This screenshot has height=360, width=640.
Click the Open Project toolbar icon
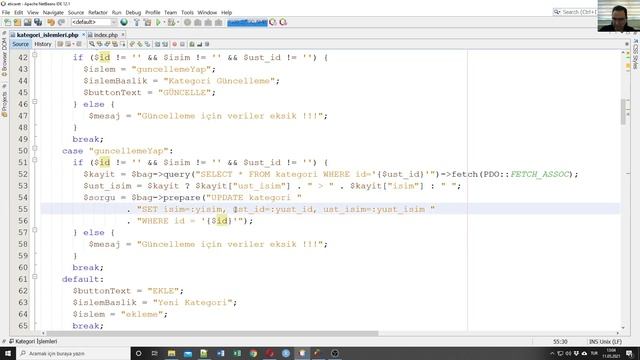(27, 22)
